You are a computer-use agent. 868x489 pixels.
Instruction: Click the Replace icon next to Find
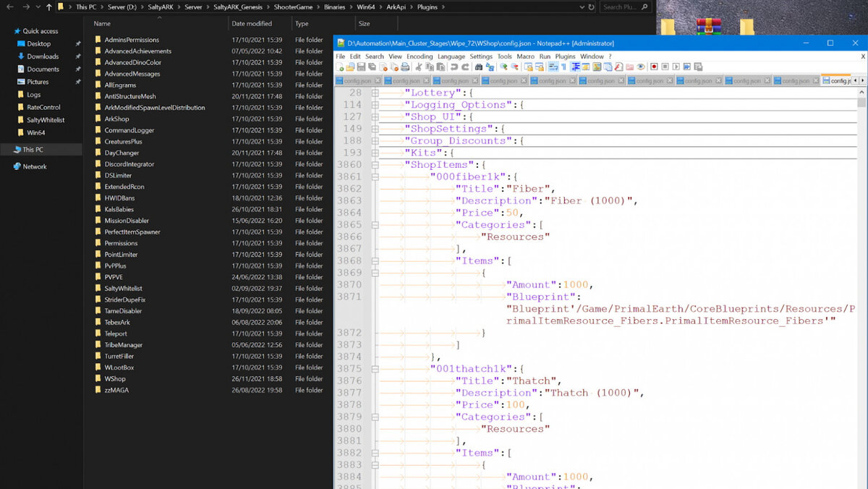pos(490,67)
